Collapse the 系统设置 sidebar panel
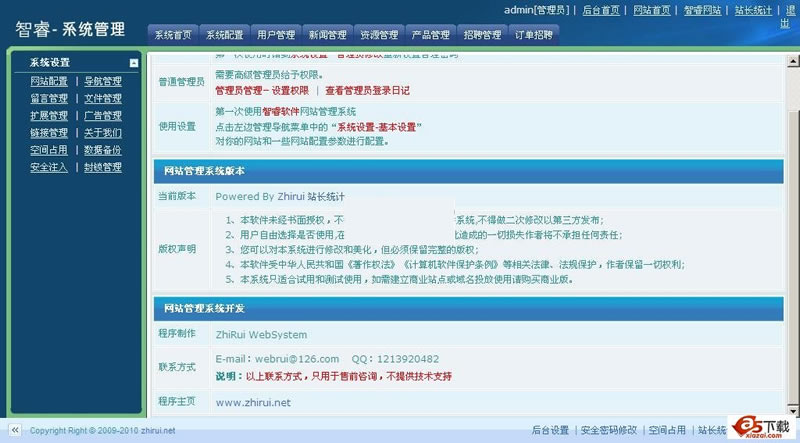The image size is (800, 443). [x=134, y=63]
